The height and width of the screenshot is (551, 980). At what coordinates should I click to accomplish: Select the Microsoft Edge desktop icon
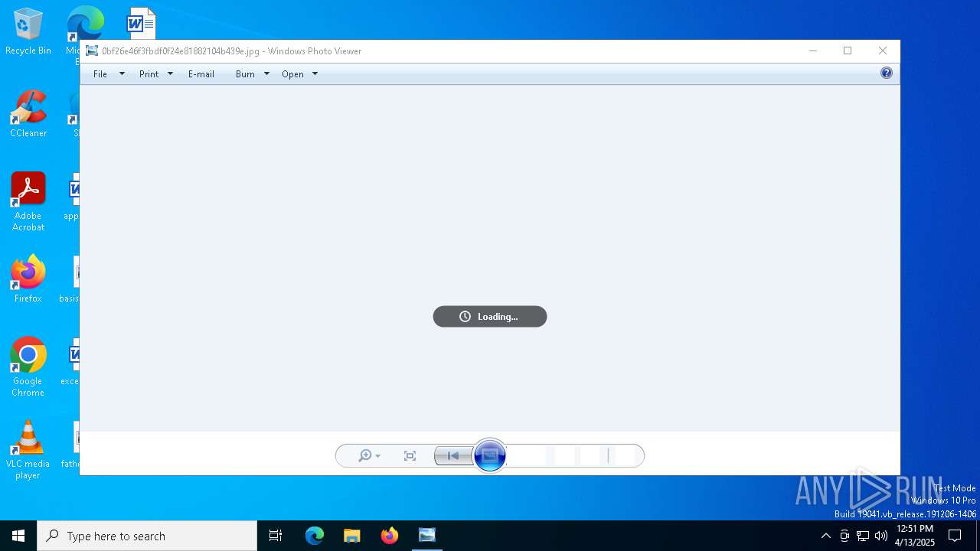[84, 23]
